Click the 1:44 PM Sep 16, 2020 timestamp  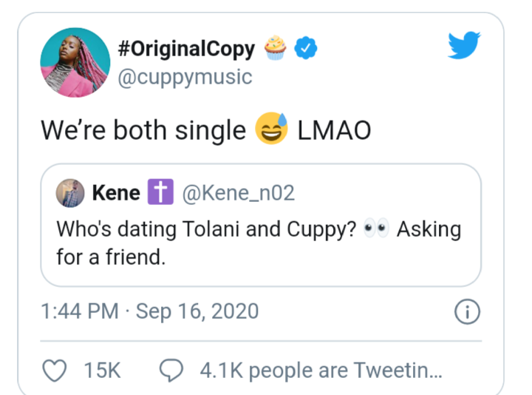[149, 312]
